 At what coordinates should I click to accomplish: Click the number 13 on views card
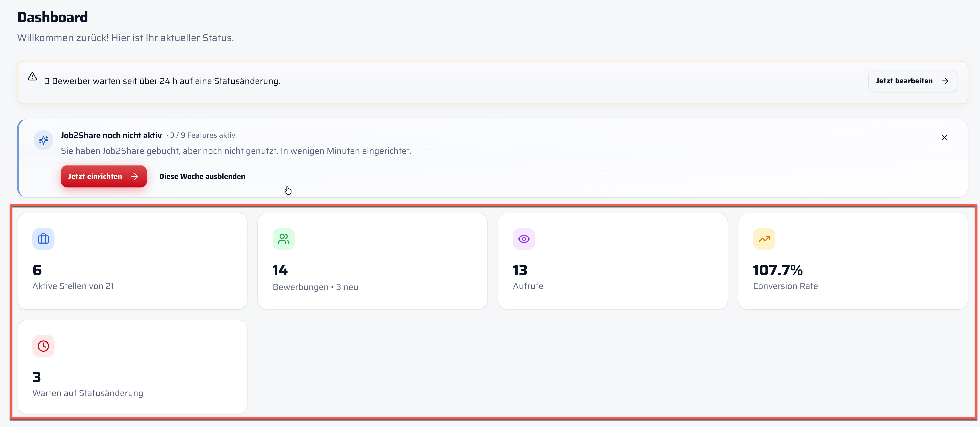520,270
